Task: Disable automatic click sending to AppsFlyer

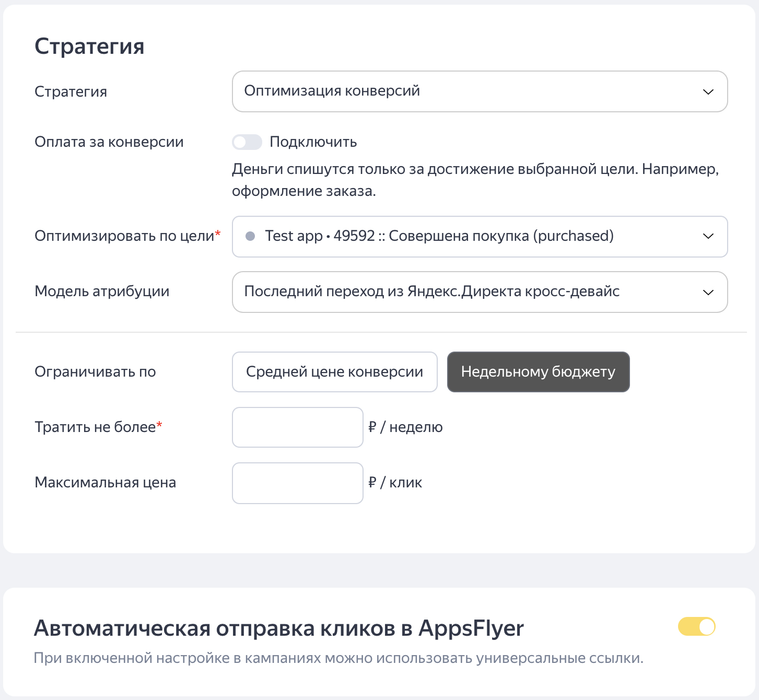Action: pos(696,626)
